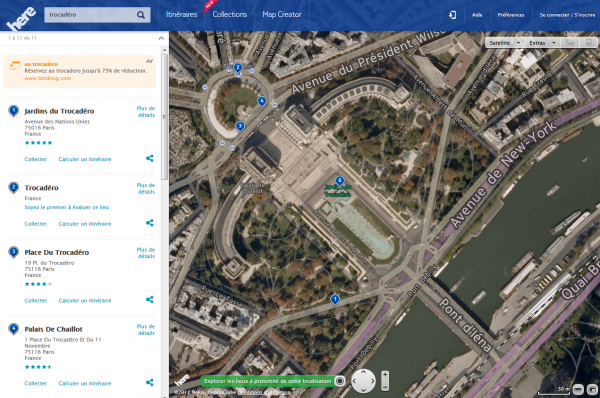600x398 pixels.
Task: Select map pin 3 near Place du Trocadéro
Action: point(240,126)
